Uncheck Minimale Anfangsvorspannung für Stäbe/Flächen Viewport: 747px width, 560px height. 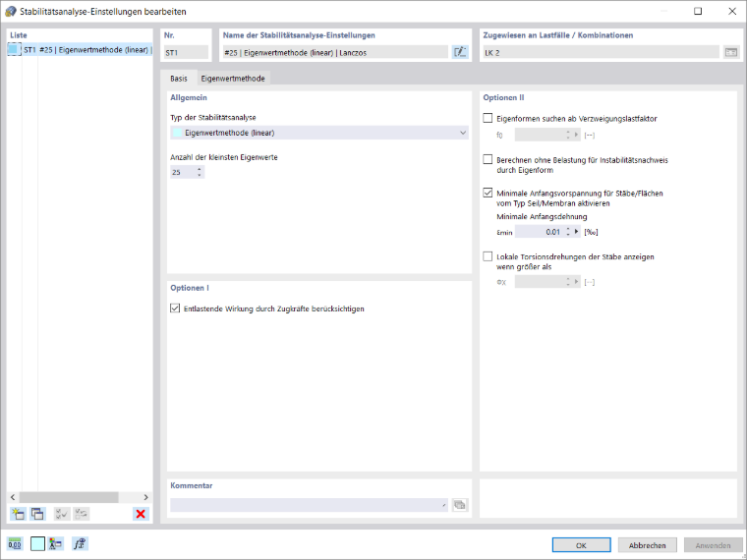(x=488, y=193)
